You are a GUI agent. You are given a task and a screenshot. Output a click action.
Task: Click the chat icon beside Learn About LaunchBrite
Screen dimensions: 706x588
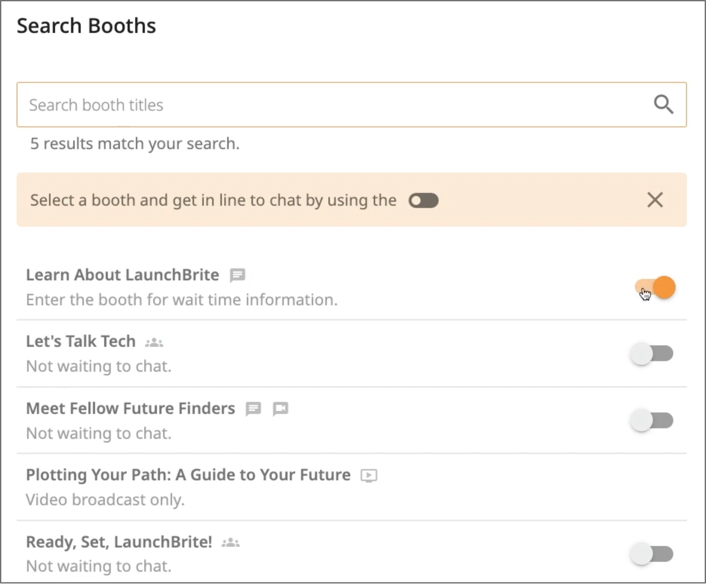click(238, 275)
